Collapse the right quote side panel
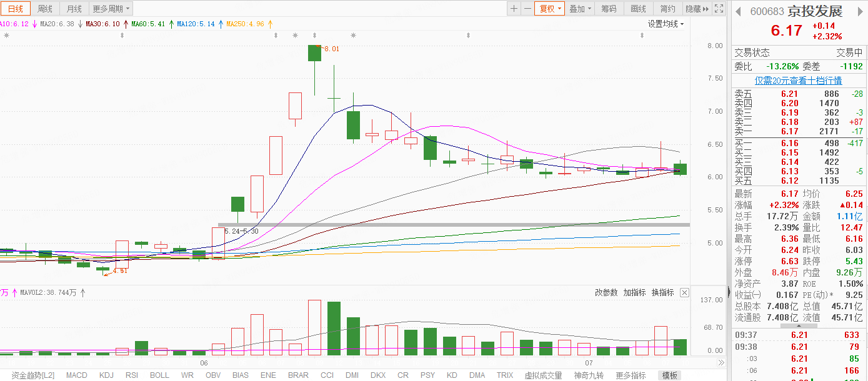Viewport: 868px width, 381px height. (x=729, y=292)
